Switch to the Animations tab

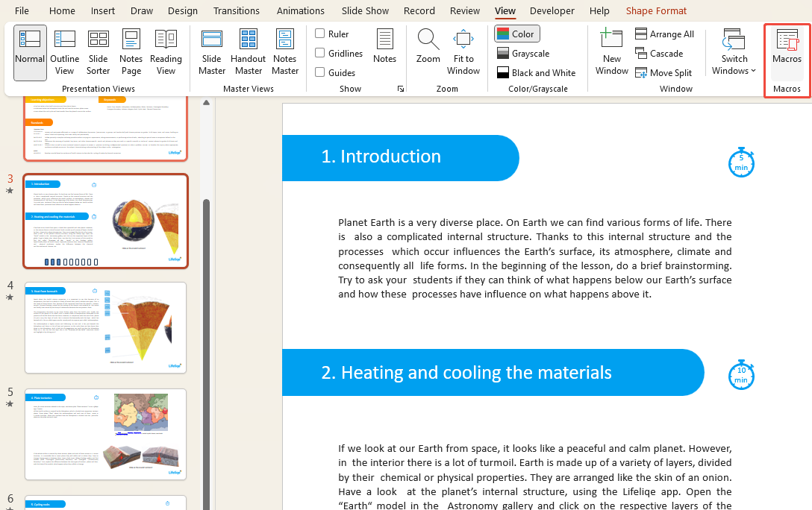pyautogui.click(x=301, y=10)
